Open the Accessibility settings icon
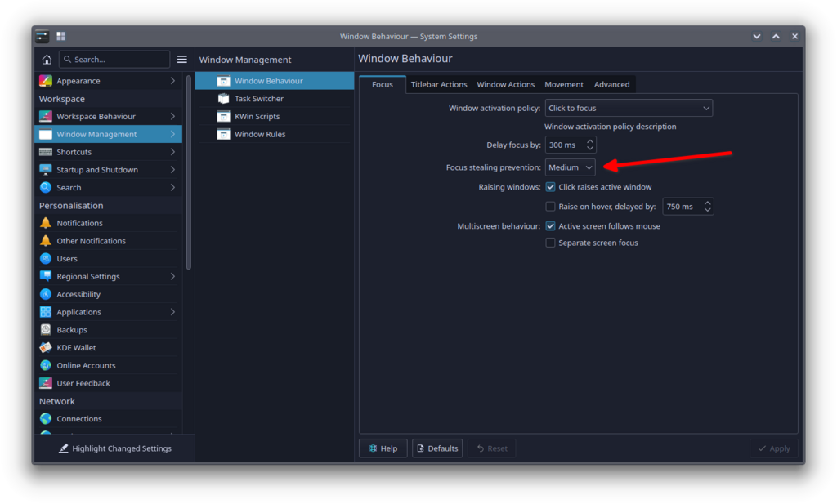The width and height of the screenshot is (837, 504). (46, 294)
